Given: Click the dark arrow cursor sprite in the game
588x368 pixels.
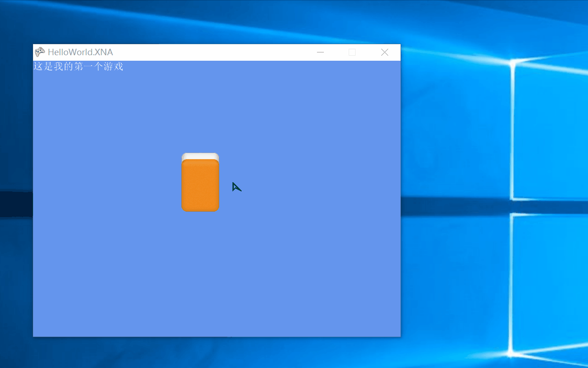Looking at the screenshot, I should [x=236, y=187].
